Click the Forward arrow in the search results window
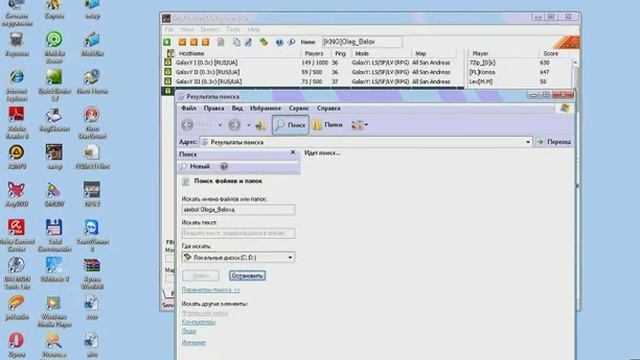640x360 pixels. tap(234, 125)
